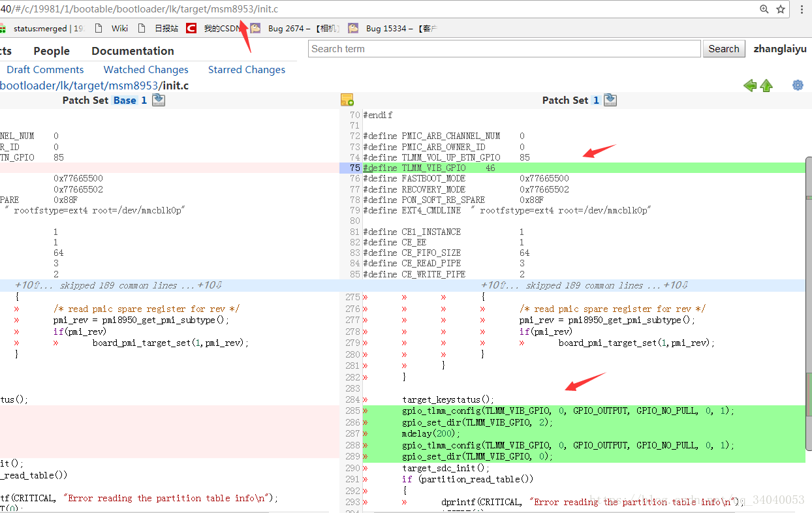Select patch set 1 on left side
The height and width of the screenshot is (513, 812).
click(144, 100)
